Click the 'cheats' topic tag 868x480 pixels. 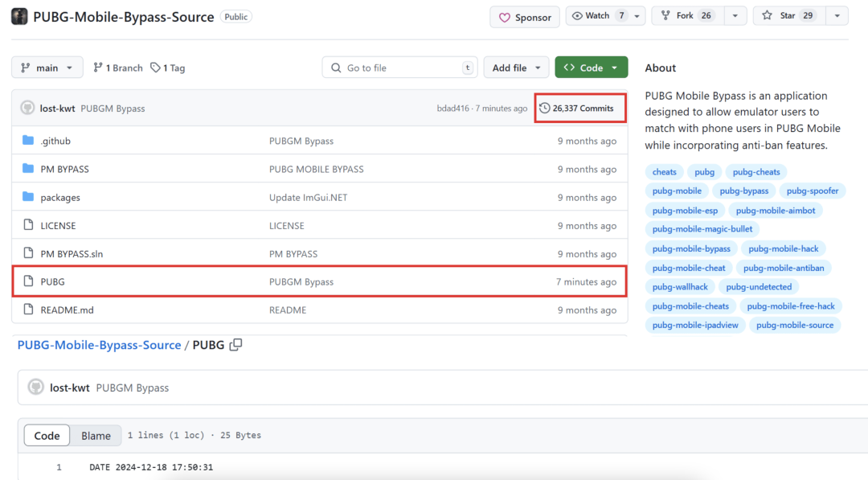click(x=665, y=172)
